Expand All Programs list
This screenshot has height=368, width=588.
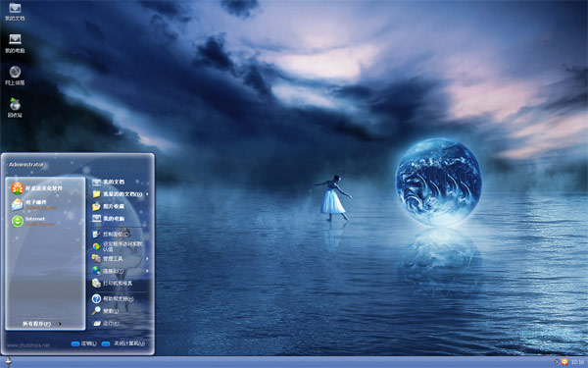pyautogui.click(x=41, y=324)
